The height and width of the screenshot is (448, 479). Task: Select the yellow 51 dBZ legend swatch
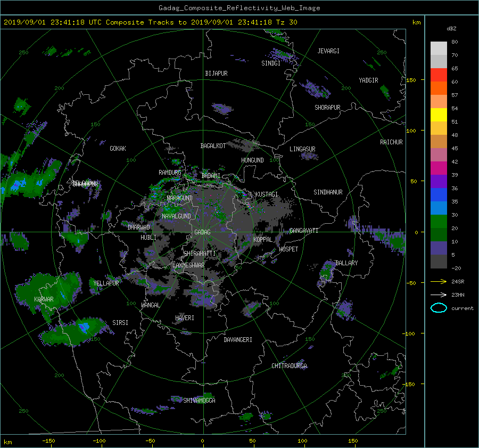tap(439, 115)
